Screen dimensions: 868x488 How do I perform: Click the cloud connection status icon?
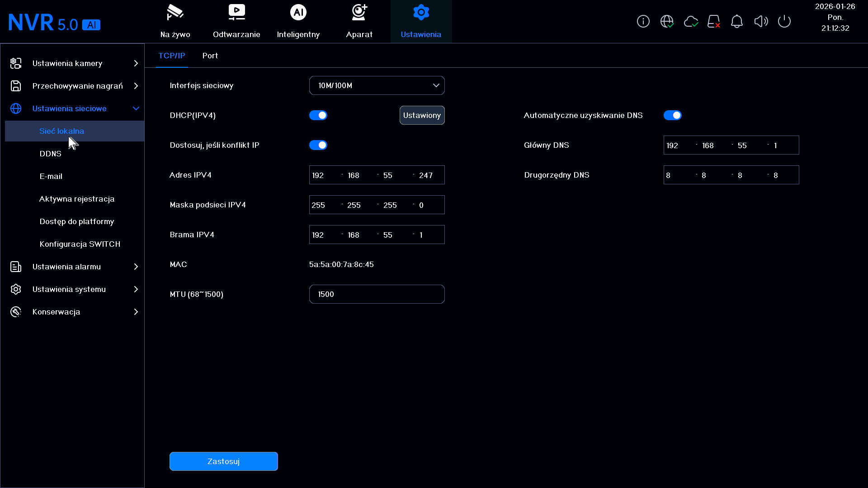point(691,21)
